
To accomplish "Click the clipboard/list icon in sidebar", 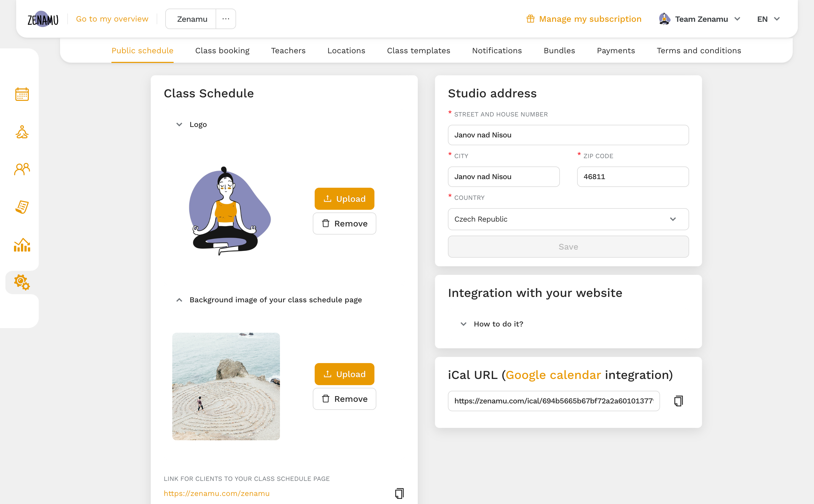I will click(22, 207).
